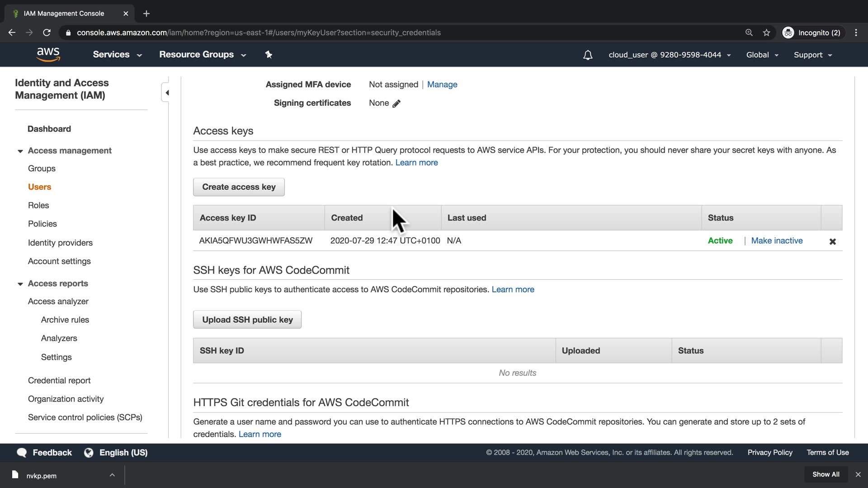Open the cloud_user account dropdown

[x=669, y=55]
